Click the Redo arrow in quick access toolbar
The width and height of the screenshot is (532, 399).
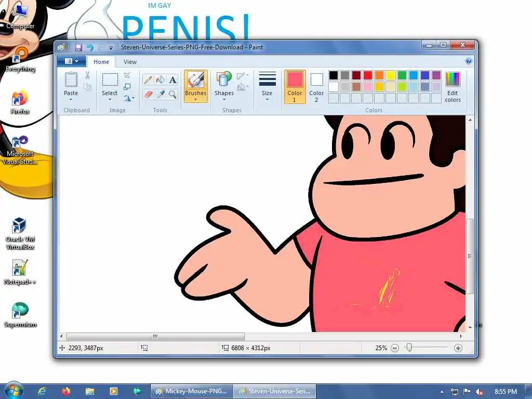coord(101,47)
